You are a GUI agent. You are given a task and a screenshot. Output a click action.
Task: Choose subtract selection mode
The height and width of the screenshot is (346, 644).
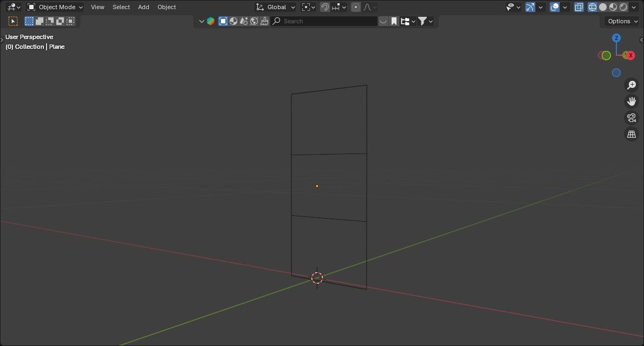50,21
